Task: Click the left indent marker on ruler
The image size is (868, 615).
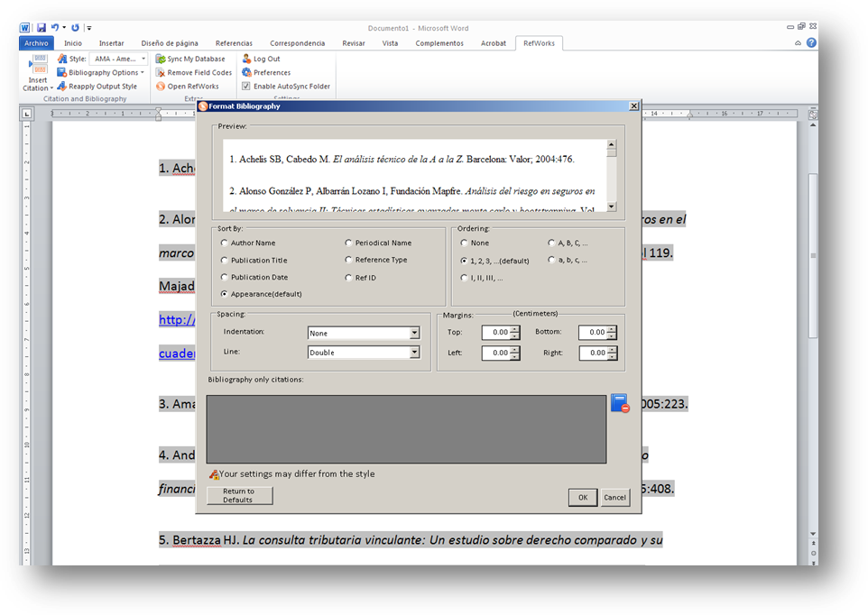Action: click(x=158, y=115)
